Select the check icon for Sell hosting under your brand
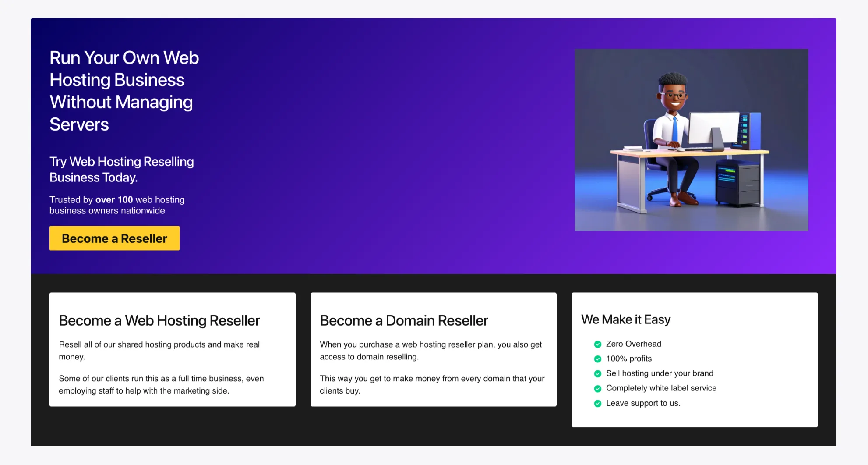Image resolution: width=868 pixels, height=465 pixels. (597, 374)
